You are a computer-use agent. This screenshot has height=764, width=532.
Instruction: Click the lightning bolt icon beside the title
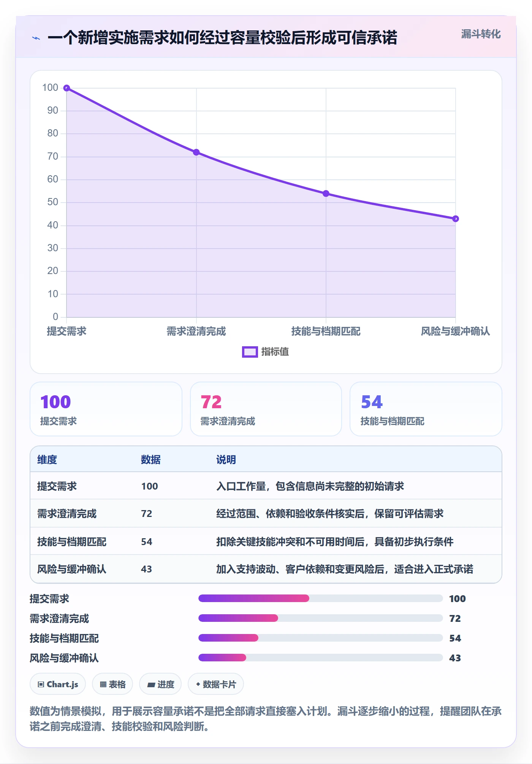pos(36,38)
